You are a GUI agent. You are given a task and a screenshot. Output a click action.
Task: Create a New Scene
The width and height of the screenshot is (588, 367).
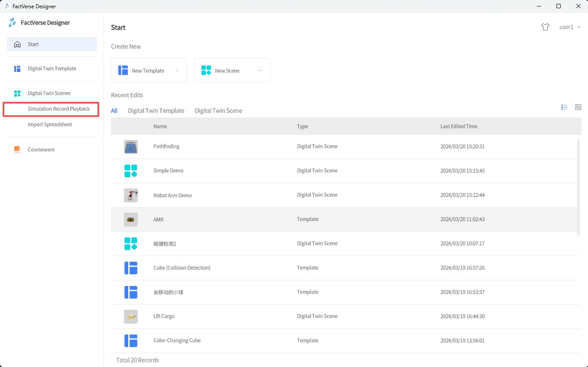click(232, 71)
